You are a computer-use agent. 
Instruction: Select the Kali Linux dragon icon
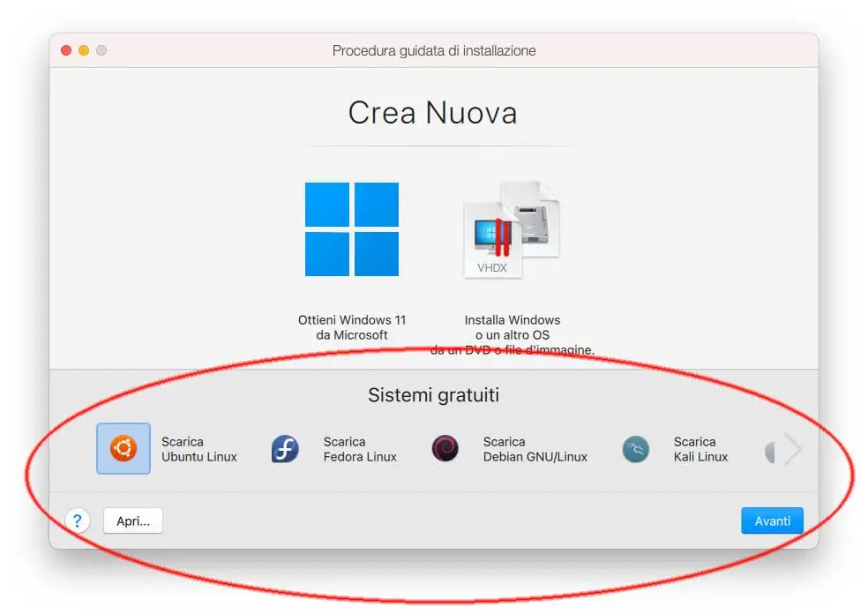635,449
